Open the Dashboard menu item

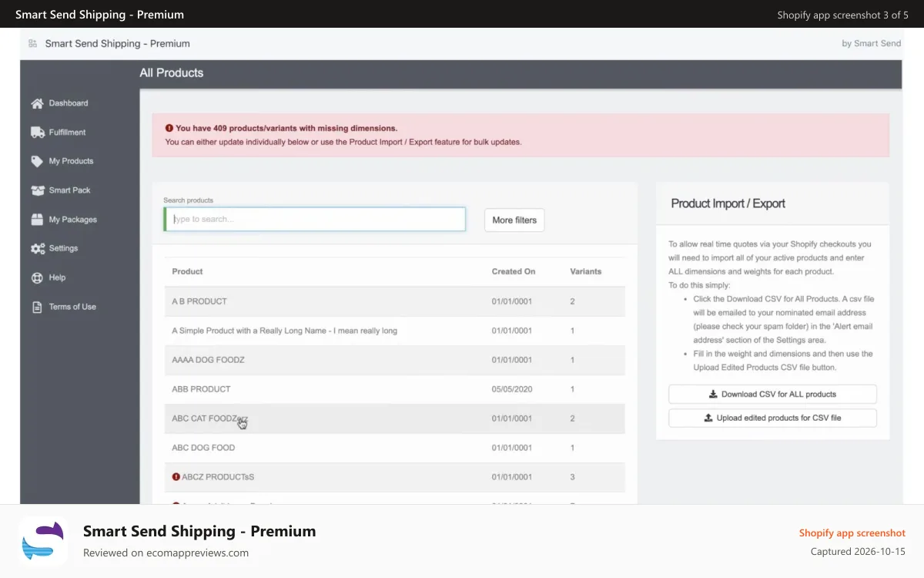coord(69,103)
